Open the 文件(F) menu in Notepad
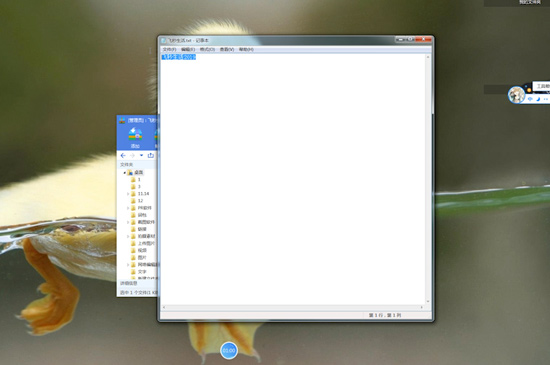The width and height of the screenshot is (550, 365). pos(169,49)
